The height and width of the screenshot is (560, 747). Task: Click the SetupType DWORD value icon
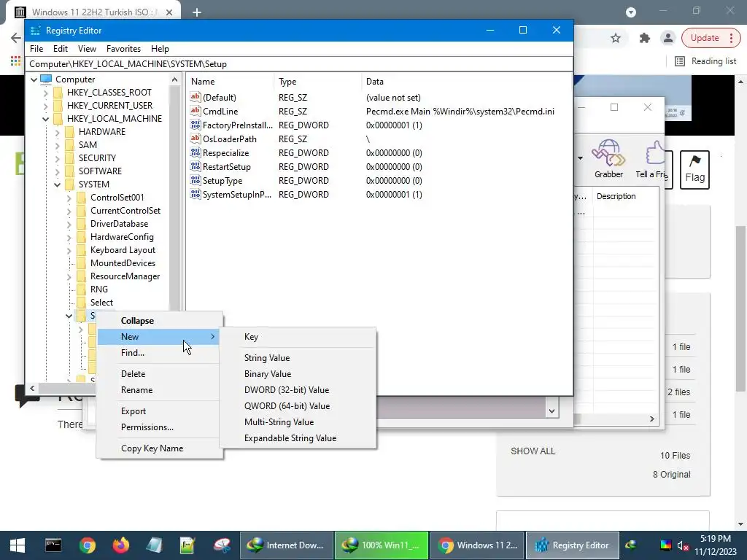coord(196,180)
